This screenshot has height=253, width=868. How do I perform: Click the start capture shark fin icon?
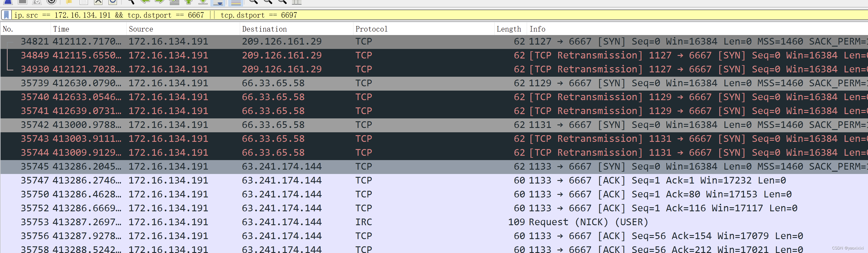click(x=8, y=2)
